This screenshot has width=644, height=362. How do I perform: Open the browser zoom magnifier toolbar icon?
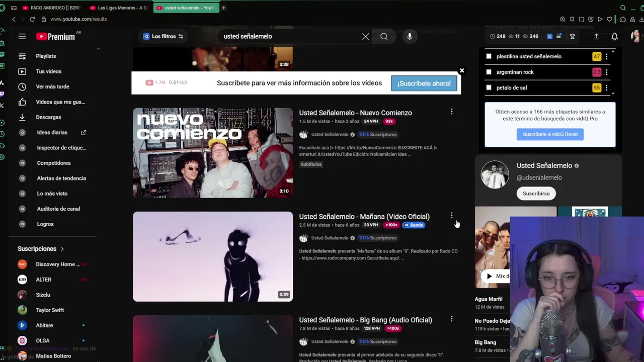(x=562, y=19)
